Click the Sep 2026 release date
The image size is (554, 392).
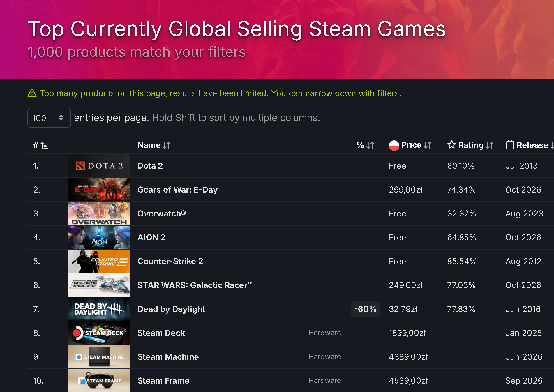pos(524,381)
